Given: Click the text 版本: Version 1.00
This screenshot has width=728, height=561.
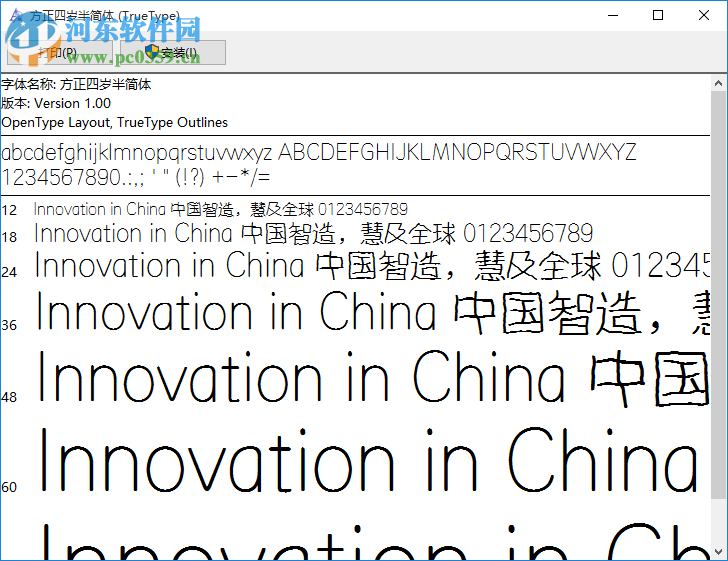Looking at the screenshot, I should click(x=56, y=103).
